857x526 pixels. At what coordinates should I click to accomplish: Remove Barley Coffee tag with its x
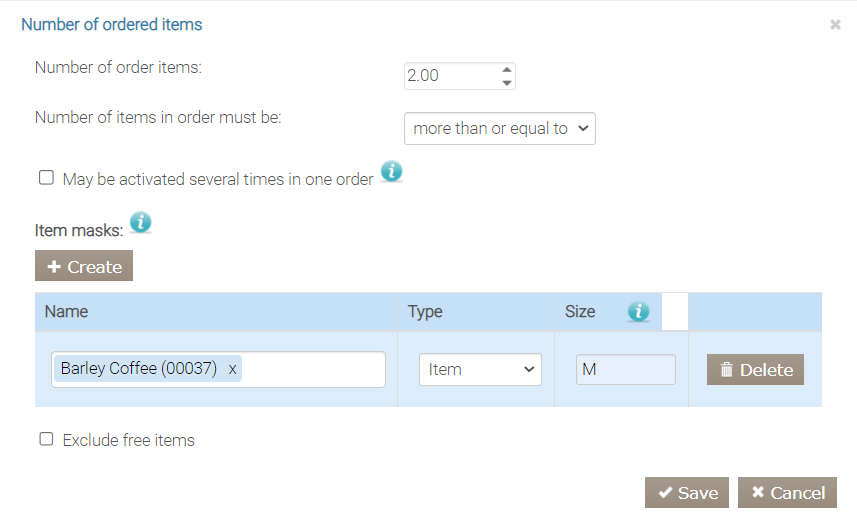233,369
